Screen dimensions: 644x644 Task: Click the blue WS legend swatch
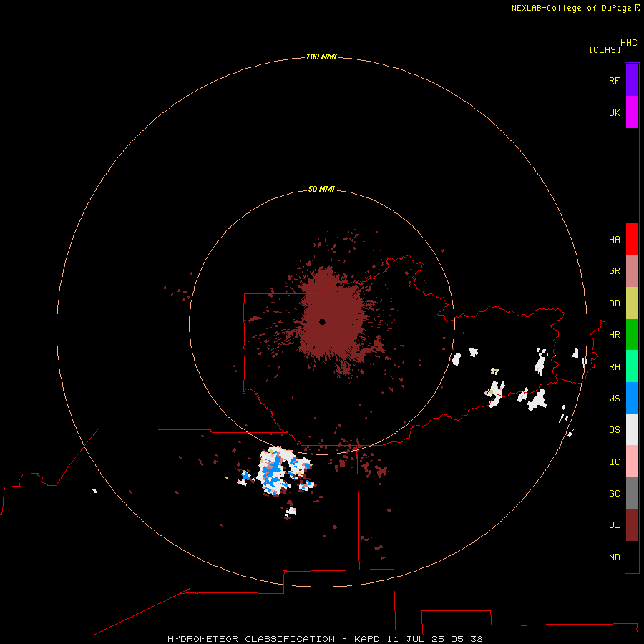632,398
